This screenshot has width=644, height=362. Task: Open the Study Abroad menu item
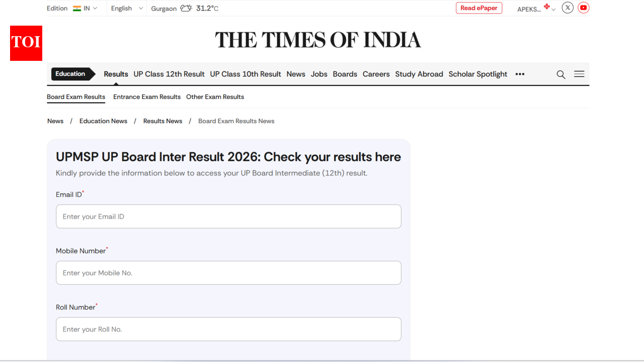(x=419, y=74)
